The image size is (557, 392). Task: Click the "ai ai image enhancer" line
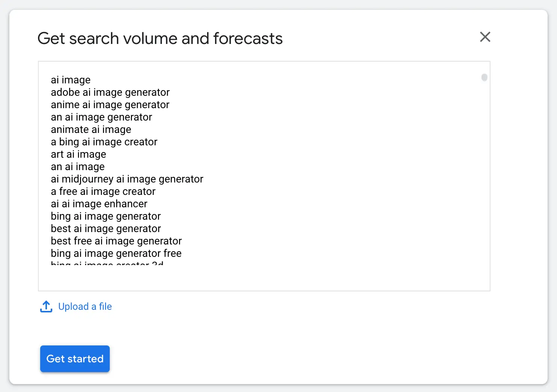[x=99, y=204]
